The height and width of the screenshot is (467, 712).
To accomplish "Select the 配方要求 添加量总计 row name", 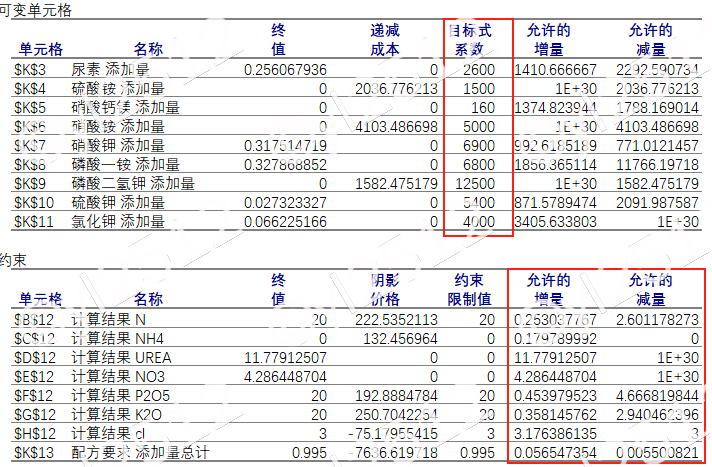I will click(x=141, y=453).
